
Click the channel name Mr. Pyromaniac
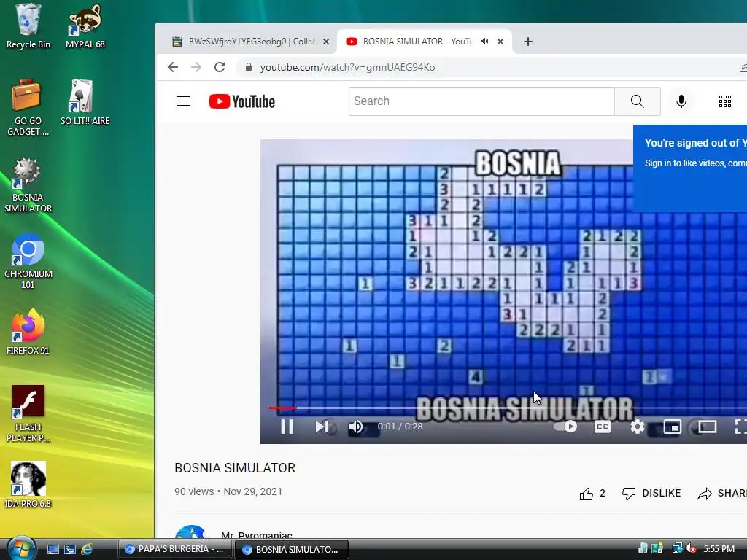(x=256, y=534)
